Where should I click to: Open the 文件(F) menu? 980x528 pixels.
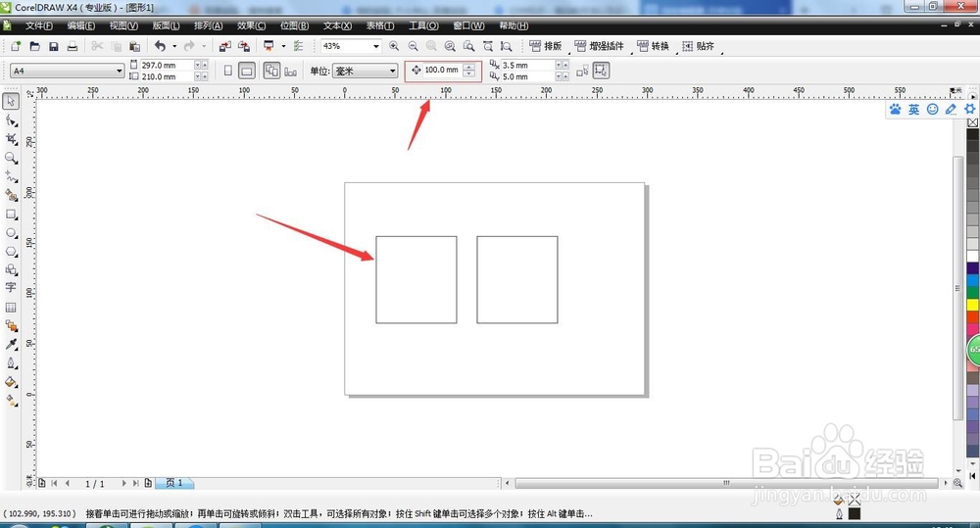coord(39,25)
